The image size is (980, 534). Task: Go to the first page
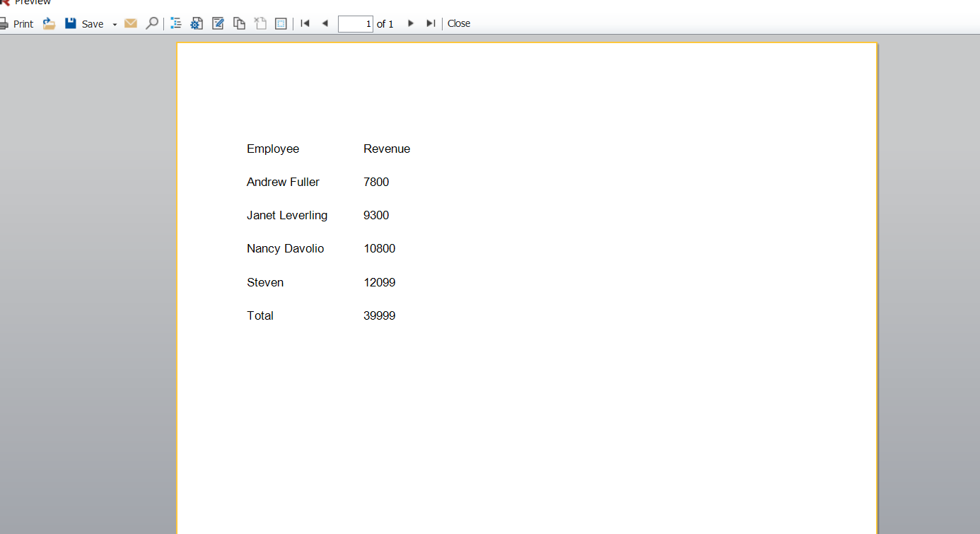tap(305, 23)
